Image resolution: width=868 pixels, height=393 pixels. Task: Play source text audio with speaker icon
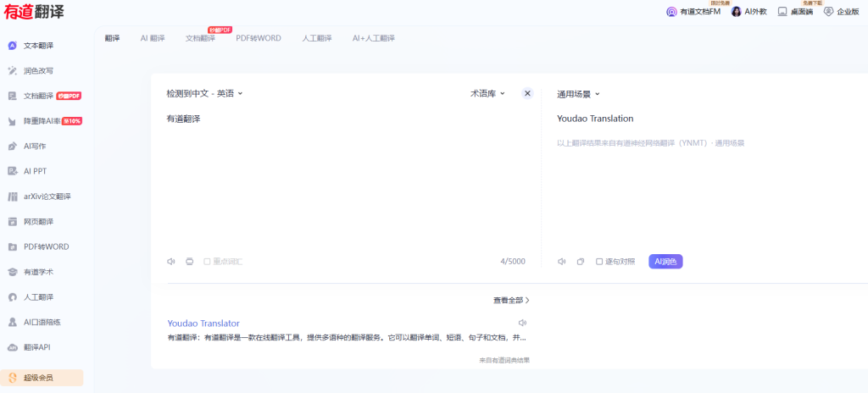point(171,262)
